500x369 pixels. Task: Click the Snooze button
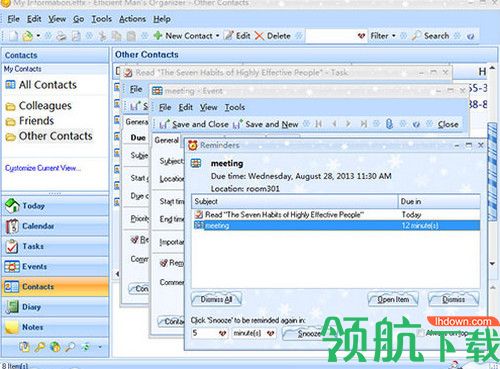point(307,333)
